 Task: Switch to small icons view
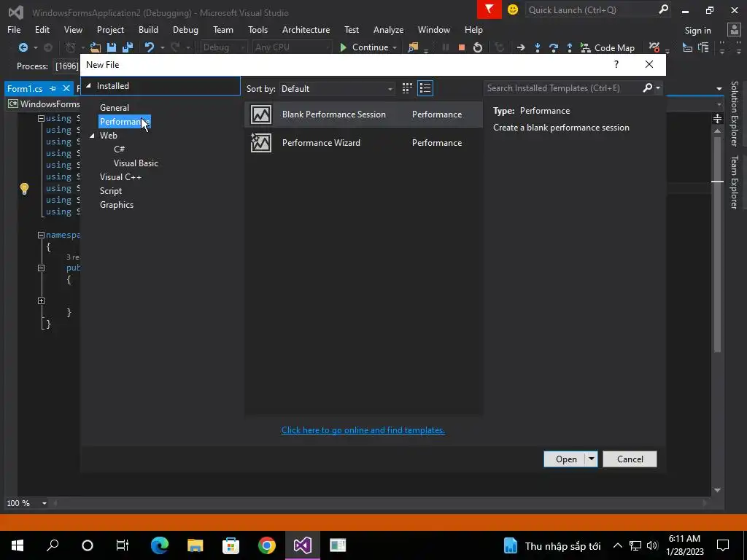pos(407,88)
